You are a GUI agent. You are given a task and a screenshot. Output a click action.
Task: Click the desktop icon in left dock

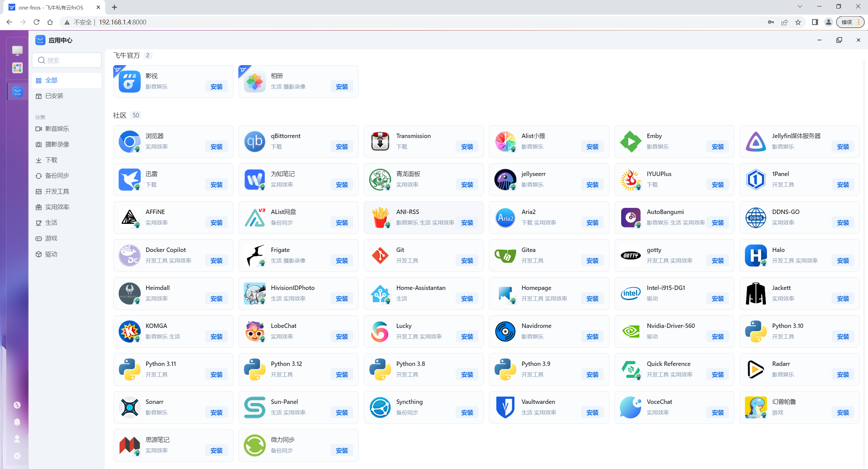coord(17,51)
